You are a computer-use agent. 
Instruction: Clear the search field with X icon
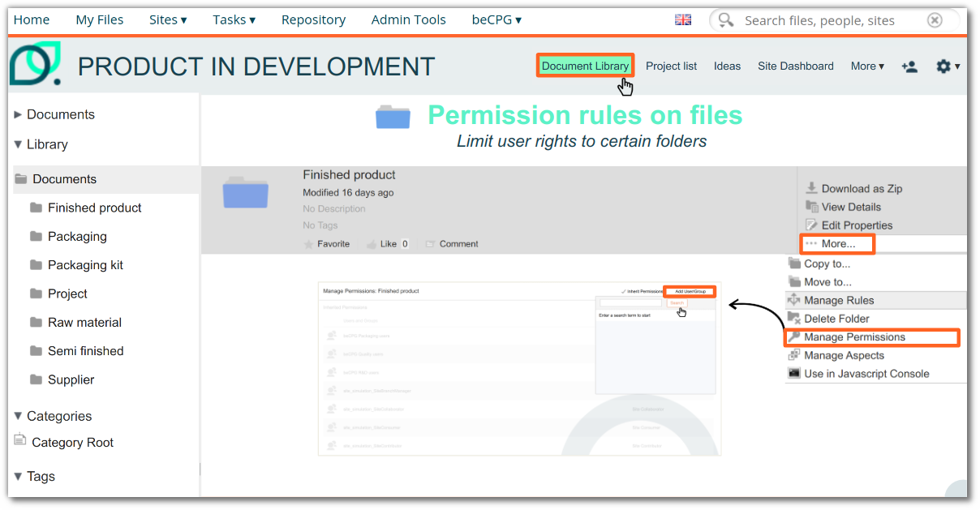click(x=935, y=20)
